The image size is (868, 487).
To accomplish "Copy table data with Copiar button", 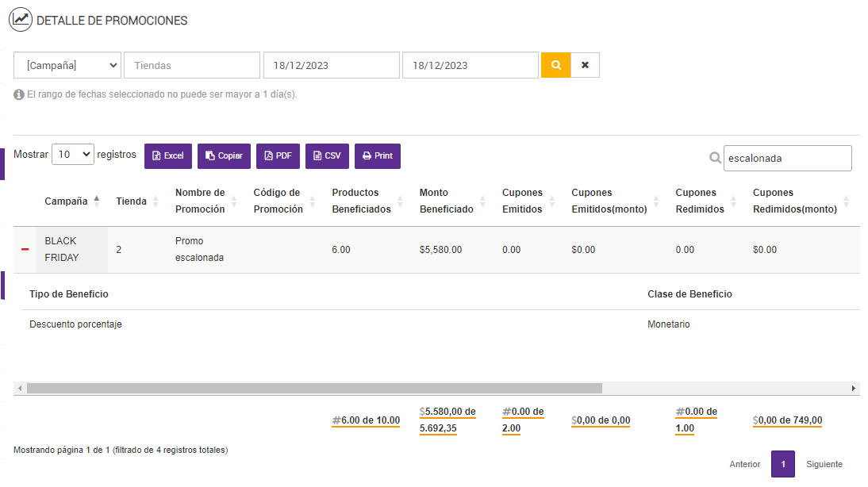I will pyautogui.click(x=224, y=156).
